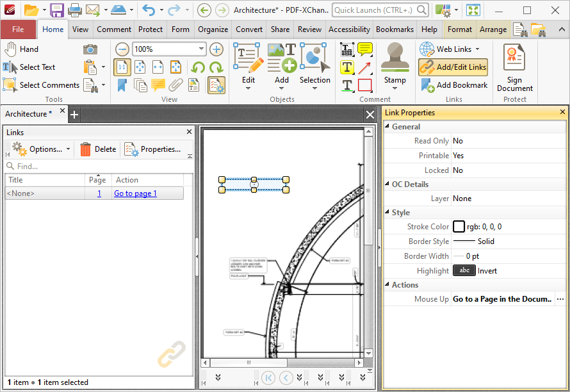Image resolution: width=570 pixels, height=392 pixels.
Task: Switch to the Organize ribbon tab
Action: click(213, 29)
